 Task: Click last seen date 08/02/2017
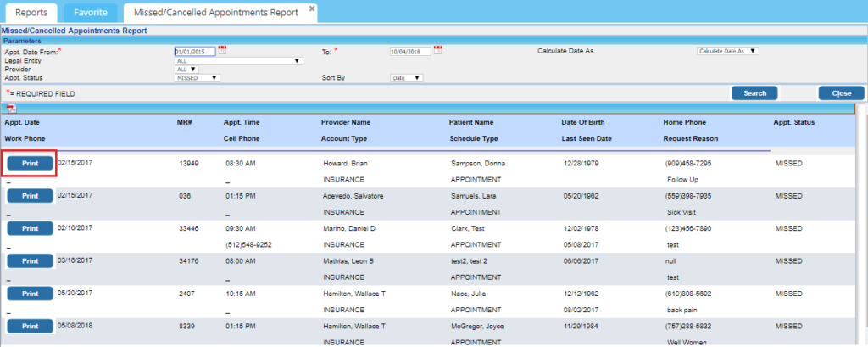(580, 310)
